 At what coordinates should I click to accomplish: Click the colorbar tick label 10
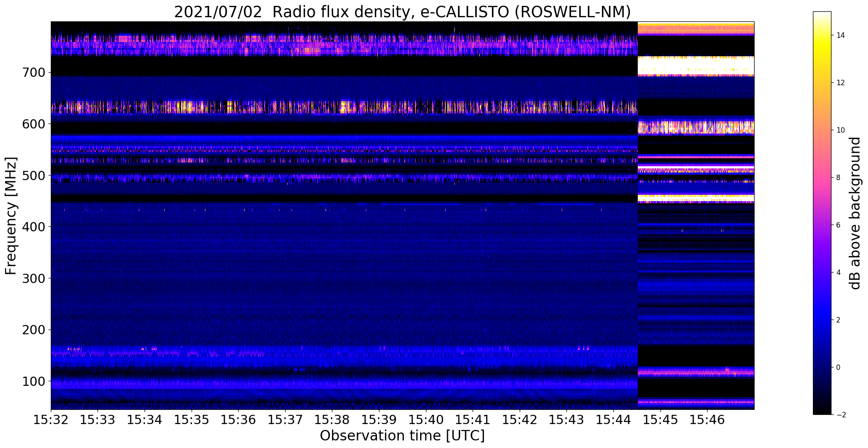(841, 130)
